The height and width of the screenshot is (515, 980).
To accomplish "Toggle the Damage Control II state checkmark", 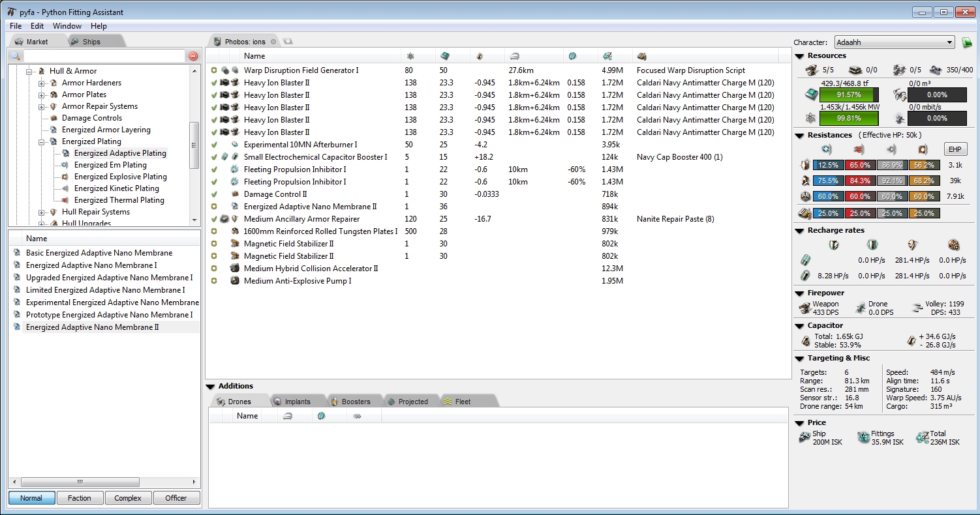I will click(x=214, y=194).
